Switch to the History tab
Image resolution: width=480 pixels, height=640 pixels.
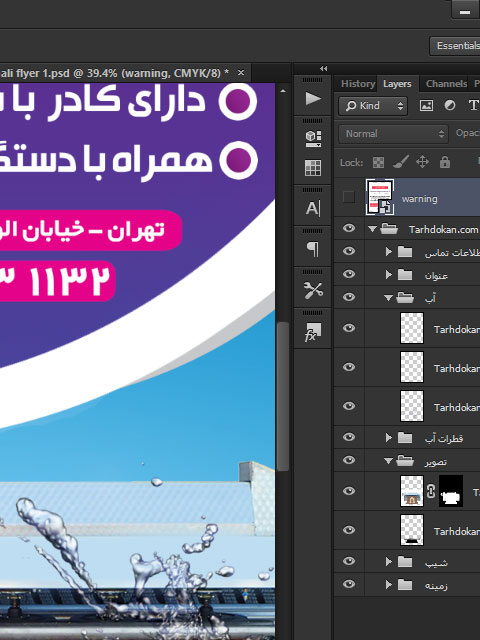358,84
